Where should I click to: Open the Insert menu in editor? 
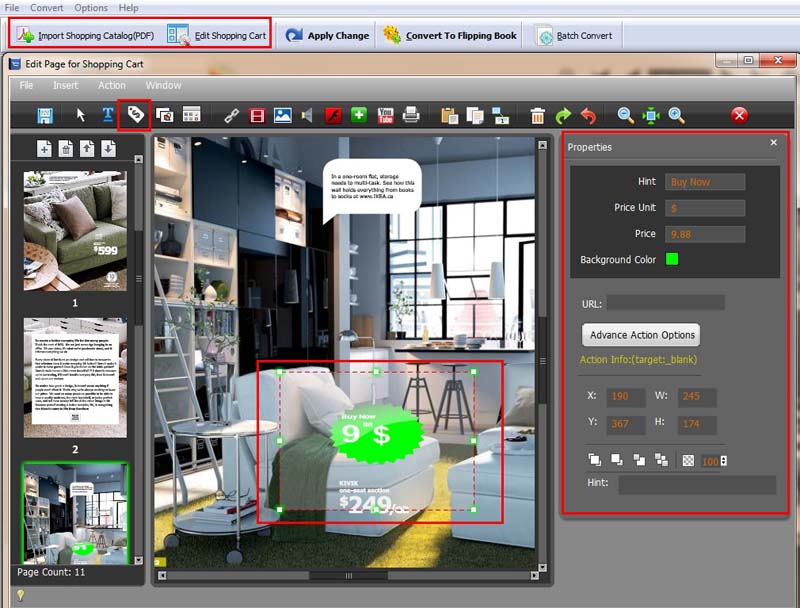[x=66, y=86]
